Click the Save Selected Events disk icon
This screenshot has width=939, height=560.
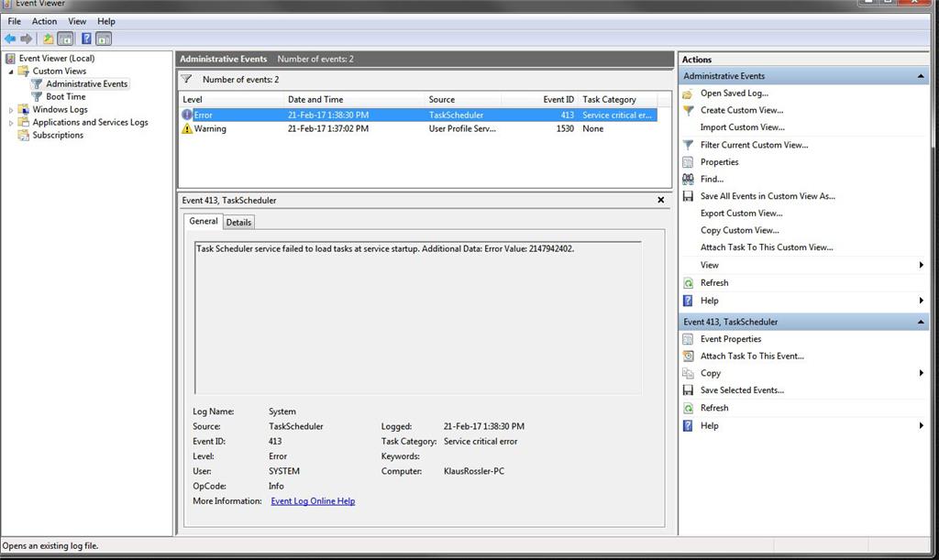(x=689, y=390)
